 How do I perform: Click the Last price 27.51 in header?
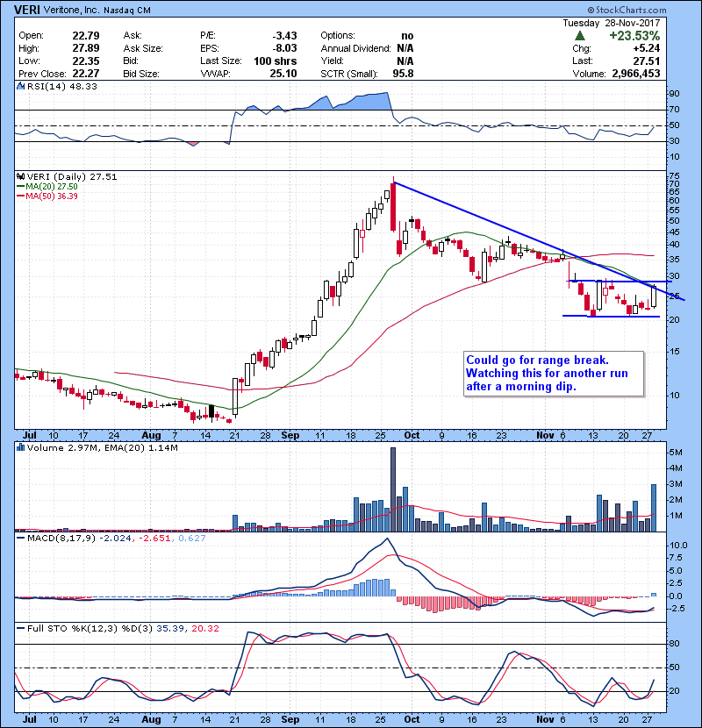646,61
